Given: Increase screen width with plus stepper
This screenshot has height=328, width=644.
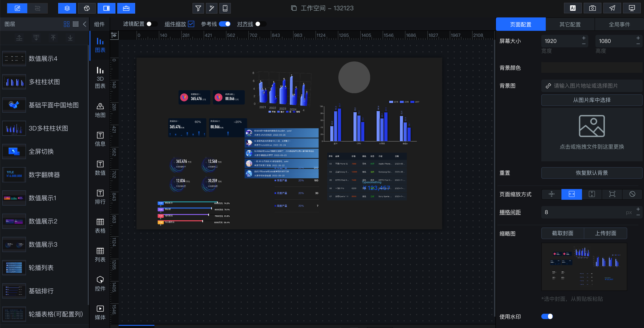Looking at the screenshot, I should pos(584,38).
